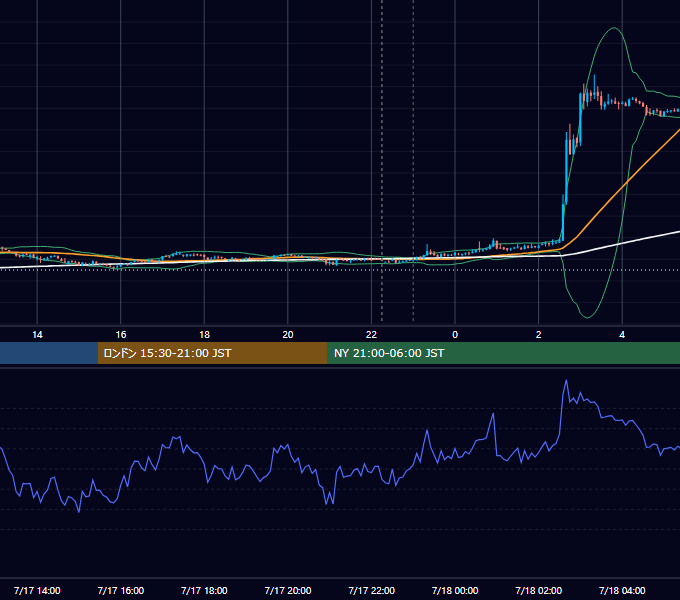Click the 7/17 14:00 date label
The width and height of the screenshot is (680, 600).
(37, 590)
